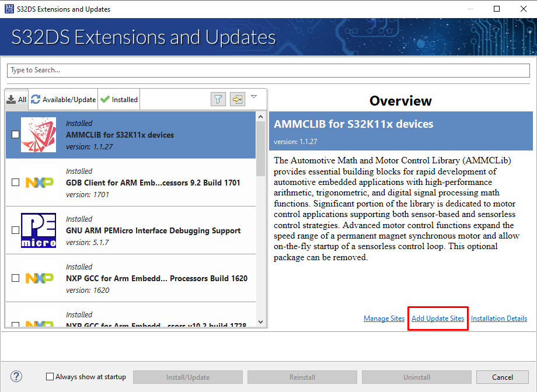Switch to the Available/Update tab
Screen dimensions: 537x392
[63, 100]
